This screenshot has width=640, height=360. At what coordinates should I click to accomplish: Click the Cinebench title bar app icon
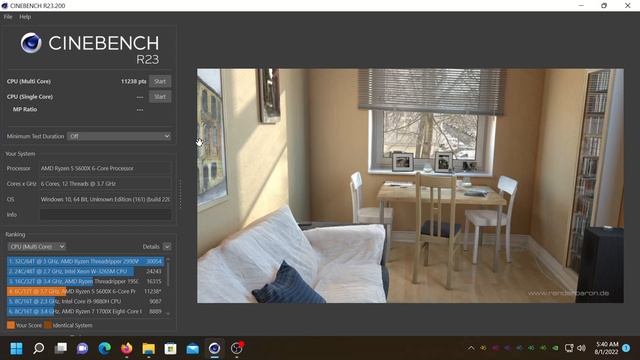click(x=4, y=6)
